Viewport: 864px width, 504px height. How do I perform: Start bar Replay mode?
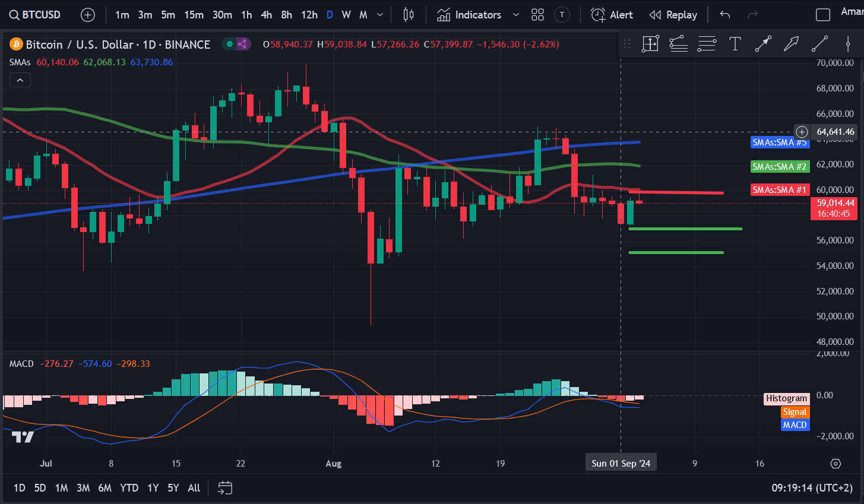pyautogui.click(x=673, y=15)
